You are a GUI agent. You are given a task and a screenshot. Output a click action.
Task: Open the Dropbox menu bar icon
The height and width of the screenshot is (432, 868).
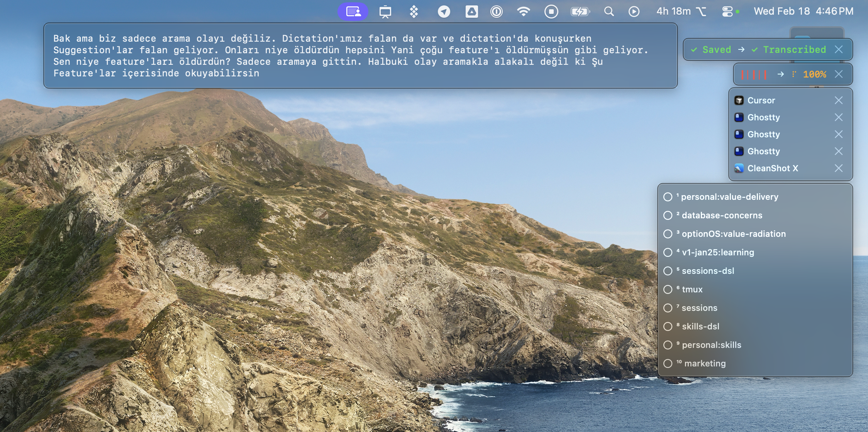pos(414,12)
